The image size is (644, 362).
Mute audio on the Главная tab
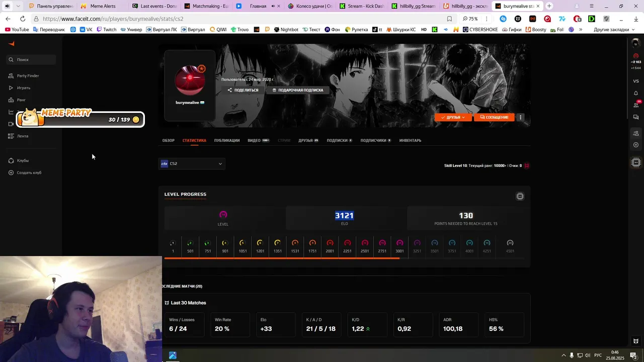tap(273, 6)
